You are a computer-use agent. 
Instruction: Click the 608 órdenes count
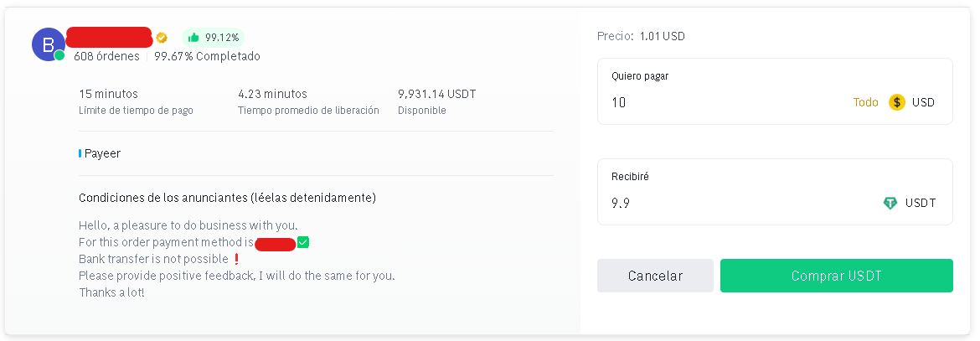(106, 56)
